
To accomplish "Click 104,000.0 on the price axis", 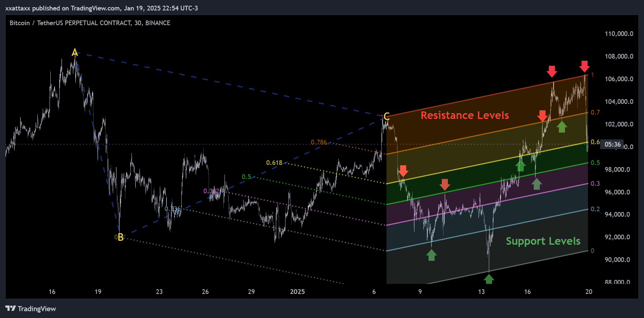I will pyautogui.click(x=619, y=102).
